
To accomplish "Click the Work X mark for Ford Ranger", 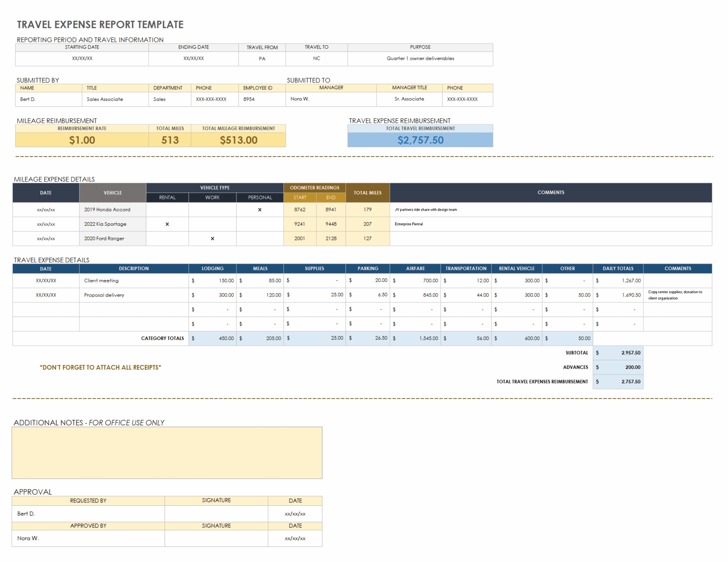I will 212,239.
